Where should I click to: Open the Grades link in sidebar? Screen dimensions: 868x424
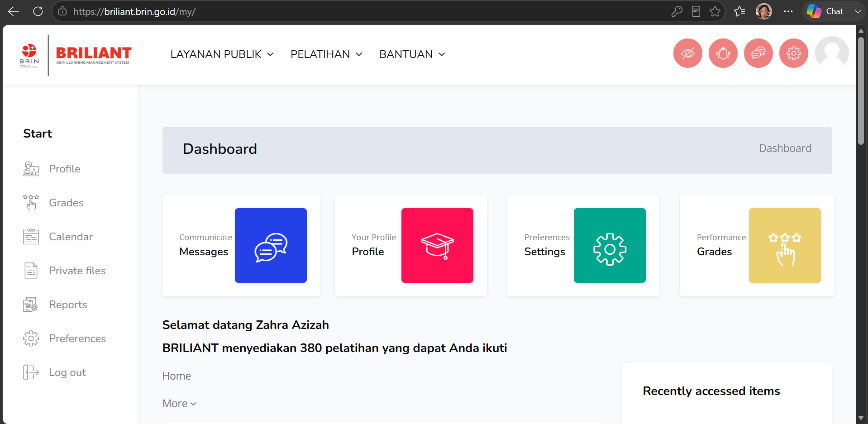[66, 203]
